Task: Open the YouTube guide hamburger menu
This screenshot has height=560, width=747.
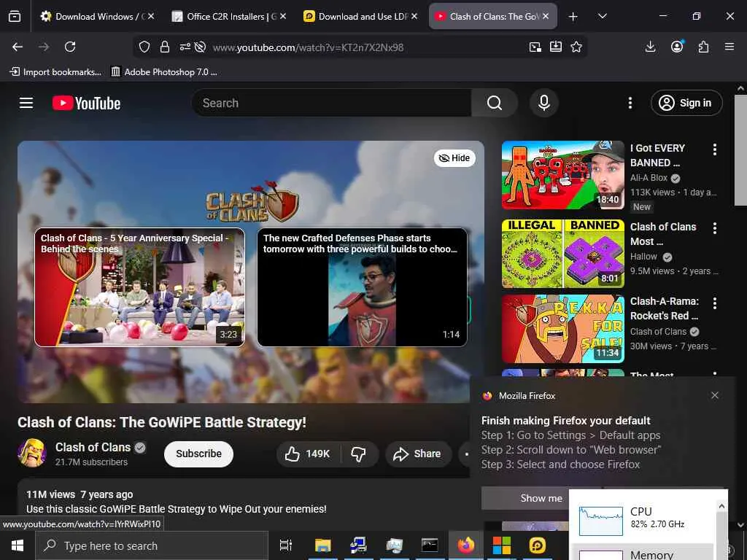Action: [x=26, y=103]
